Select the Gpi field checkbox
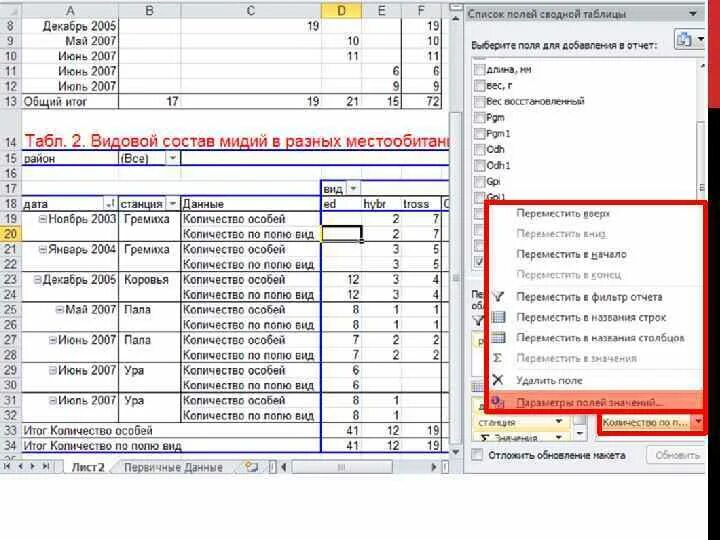This screenshot has height=540, width=720. point(479,181)
